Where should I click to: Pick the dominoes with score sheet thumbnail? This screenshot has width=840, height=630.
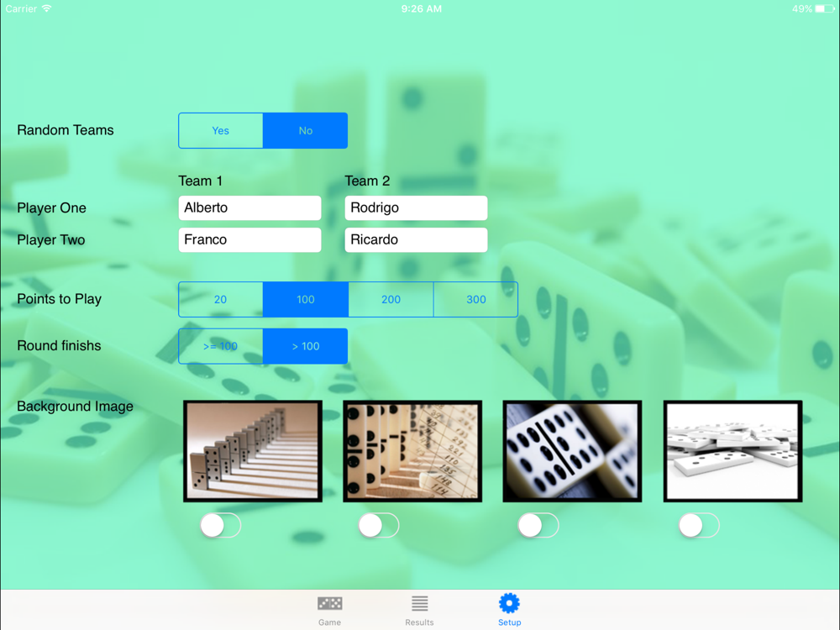[x=412, y=451]
